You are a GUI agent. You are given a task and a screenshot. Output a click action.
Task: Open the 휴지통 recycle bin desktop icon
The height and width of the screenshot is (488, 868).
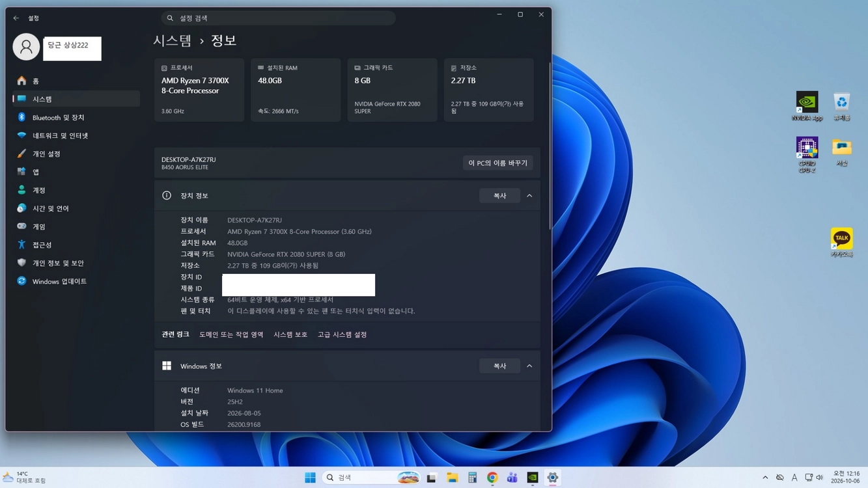[842, 107]
